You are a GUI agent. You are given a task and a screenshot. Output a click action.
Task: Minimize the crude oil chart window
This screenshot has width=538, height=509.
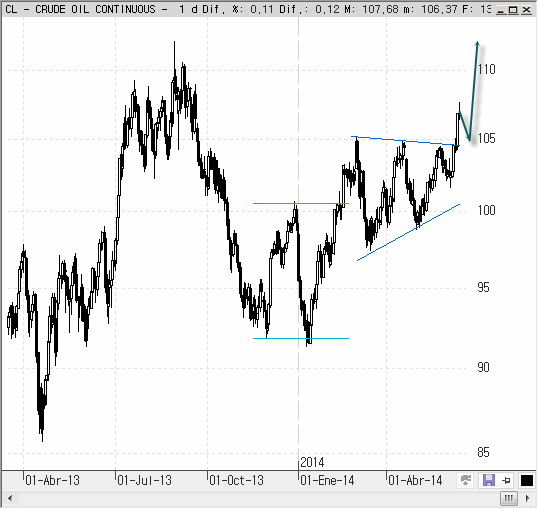(x=501, y=10)
